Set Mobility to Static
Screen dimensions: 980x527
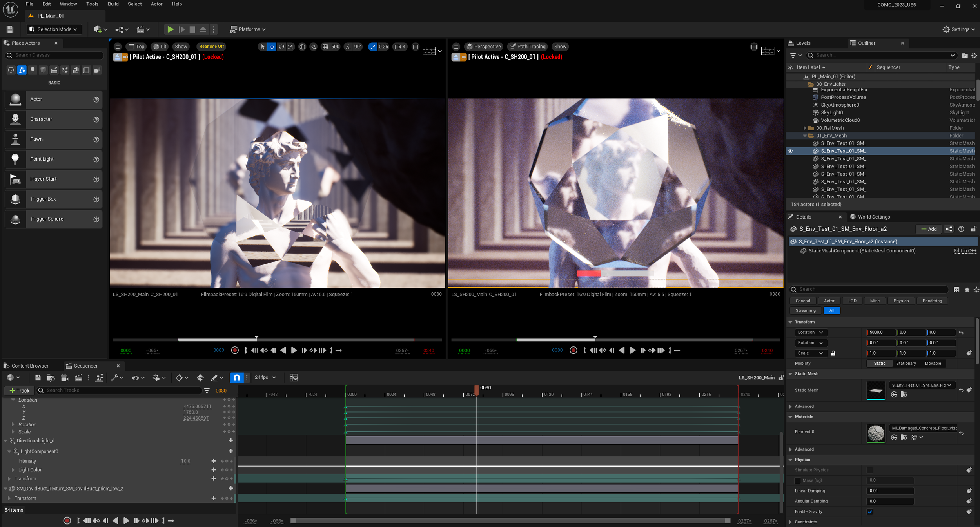(879, 364)
